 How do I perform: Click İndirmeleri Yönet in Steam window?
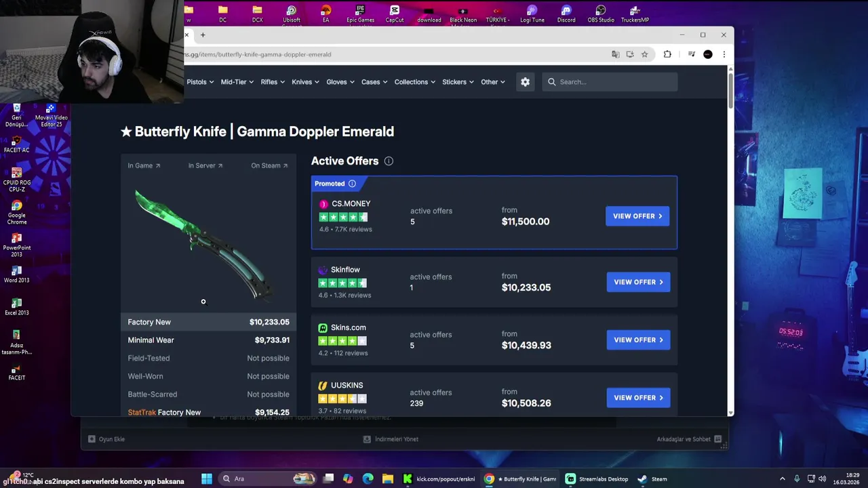click(x=391, y=439)
